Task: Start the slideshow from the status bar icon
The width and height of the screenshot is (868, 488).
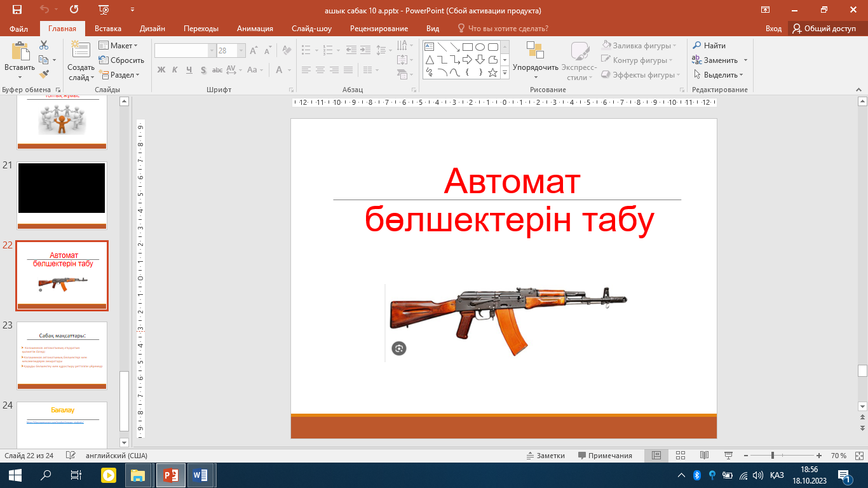Action: [x=728, y=456]
